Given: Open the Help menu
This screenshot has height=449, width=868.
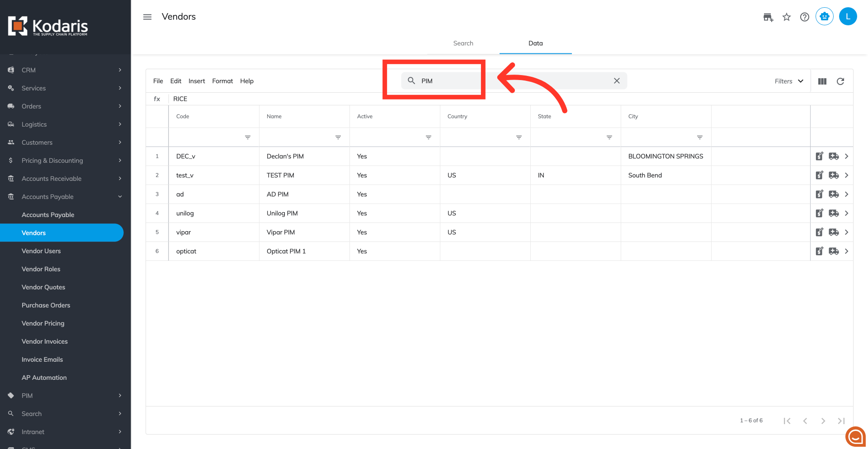Looking at the screenshot, I should coord(247,81).
